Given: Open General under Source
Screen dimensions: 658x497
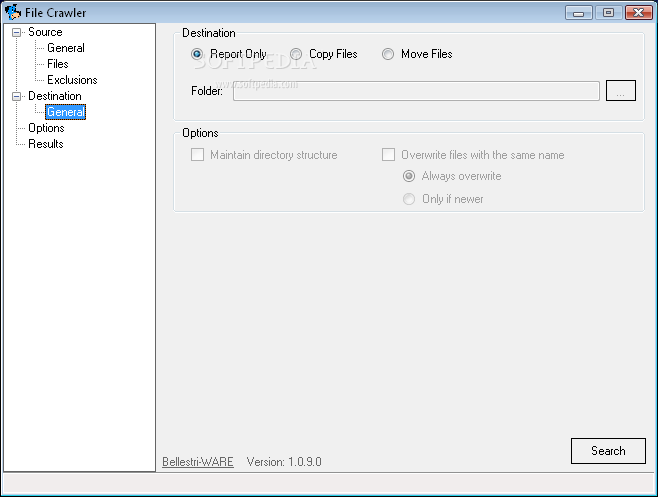Looking at the screenshot, I should 66,48.
